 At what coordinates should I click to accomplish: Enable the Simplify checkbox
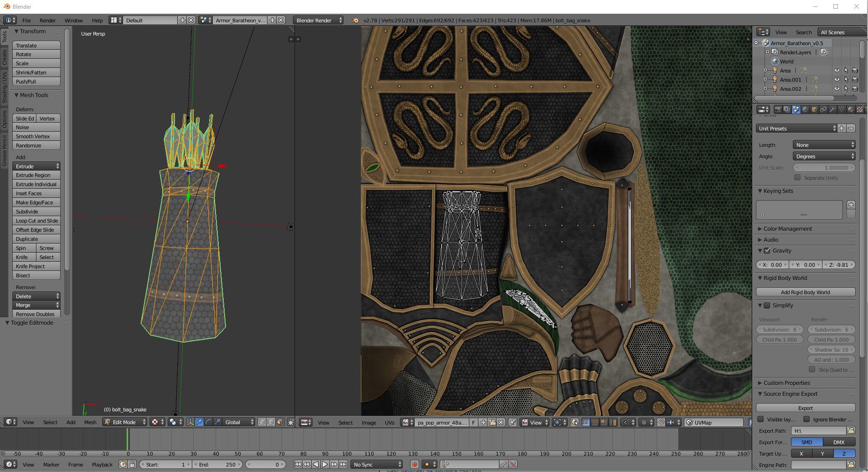point(767,305)
